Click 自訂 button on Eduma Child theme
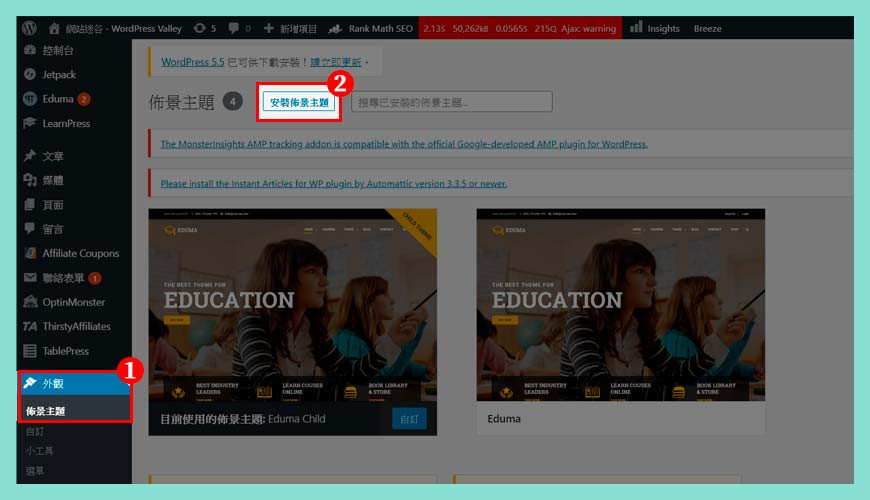The width and height of the screenshot is (870, 500). 409,419
